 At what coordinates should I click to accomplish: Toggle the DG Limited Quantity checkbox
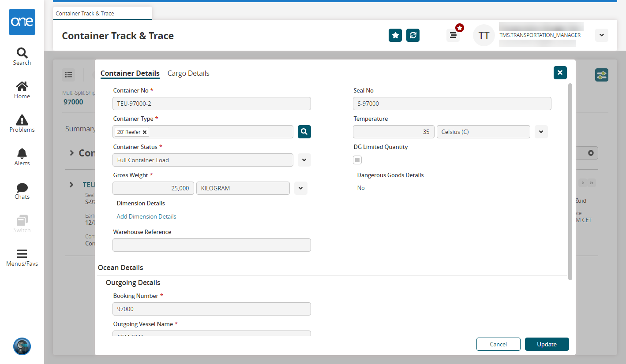click(x=357, y=160)
